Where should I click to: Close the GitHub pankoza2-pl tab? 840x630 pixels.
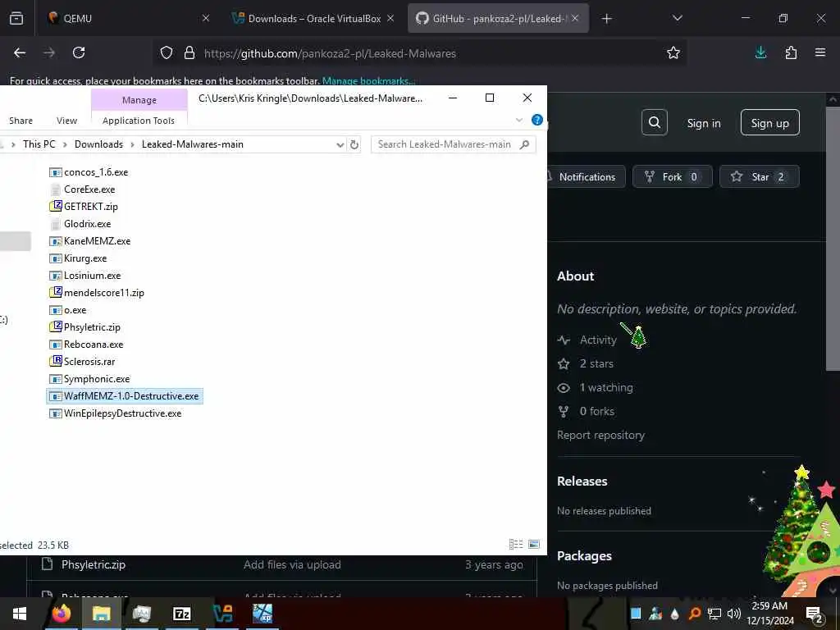tap(575, 18)
